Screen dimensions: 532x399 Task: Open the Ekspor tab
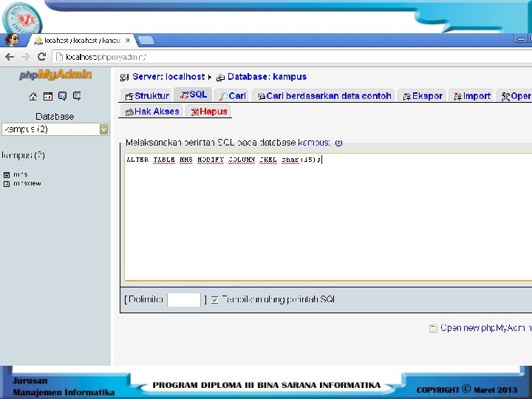click(x=423, y=96)
